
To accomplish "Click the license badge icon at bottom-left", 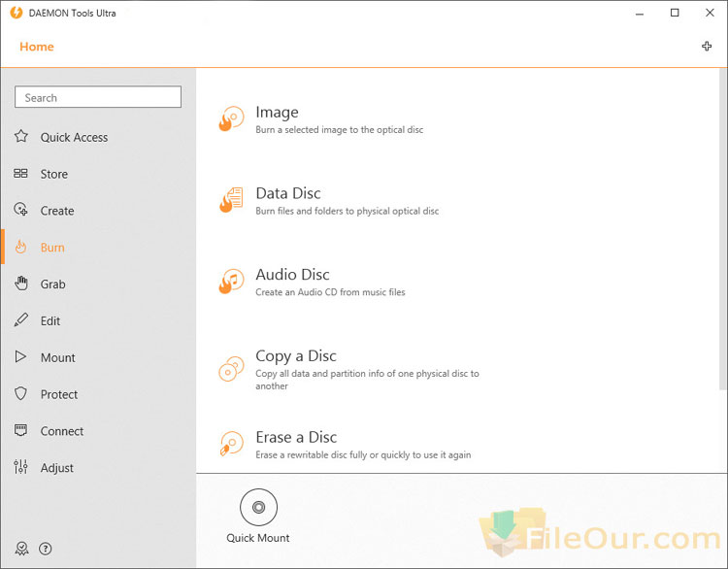I will point(21,549).
